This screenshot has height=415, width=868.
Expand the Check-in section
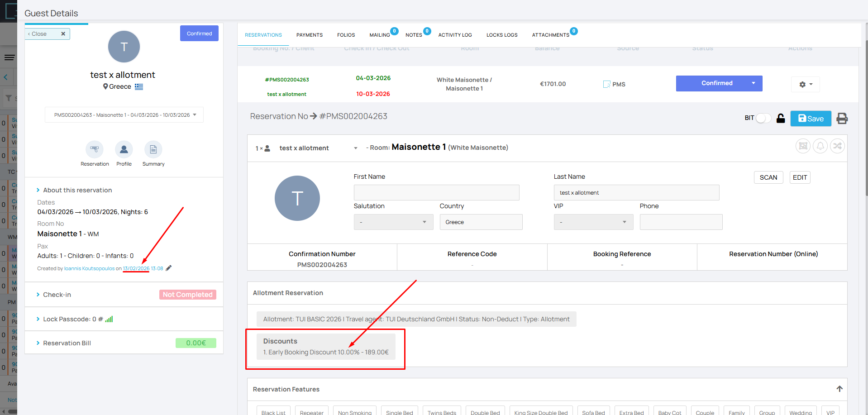[57, 295]
